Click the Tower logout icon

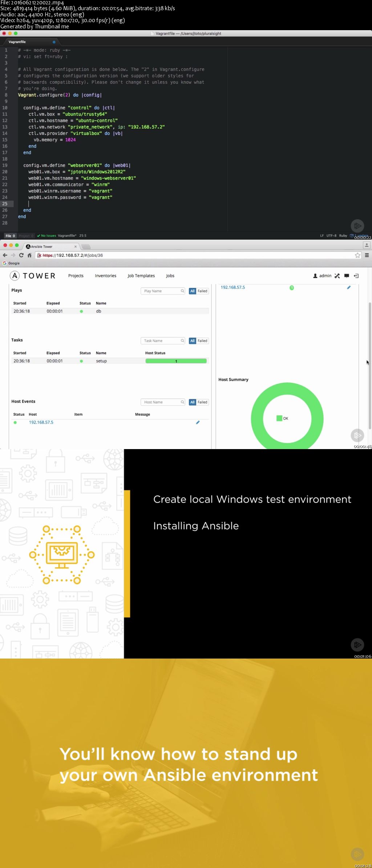pyautogui.click(x=356, y=276)
